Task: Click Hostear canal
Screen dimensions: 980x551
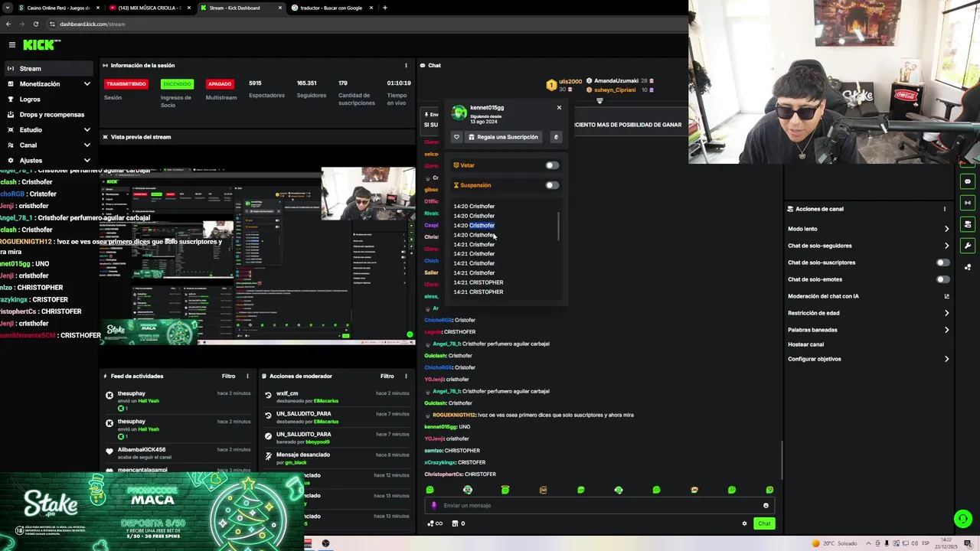Action: 805,344
